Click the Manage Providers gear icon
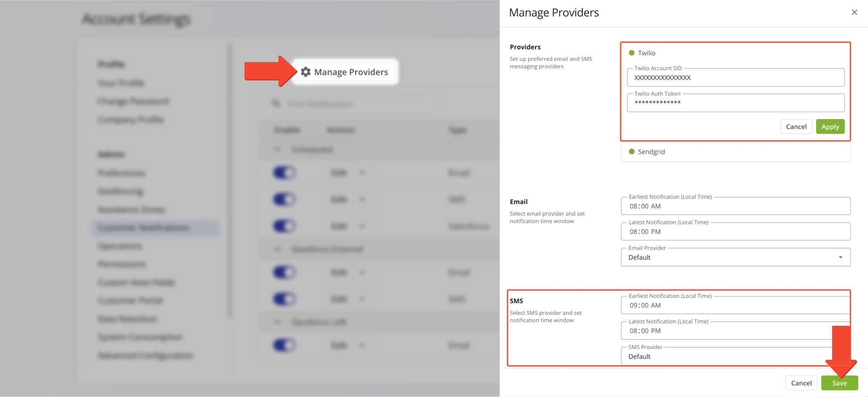 [x=306, y=72]
